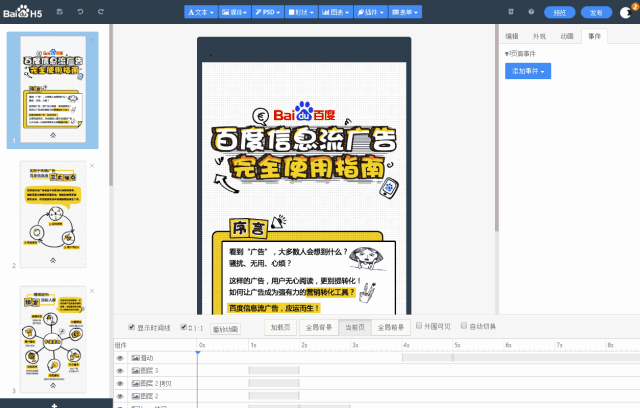
Task: Click image icon of 图层 2 拷贝 layer
Action: coord(136,384)
